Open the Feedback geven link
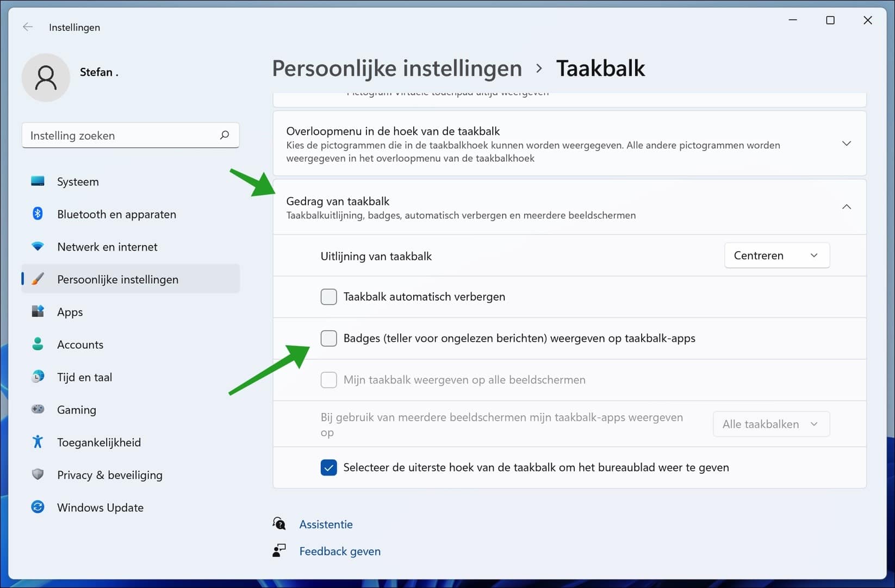This screenshot has height=588, width=895. click(x=339, y=551)
